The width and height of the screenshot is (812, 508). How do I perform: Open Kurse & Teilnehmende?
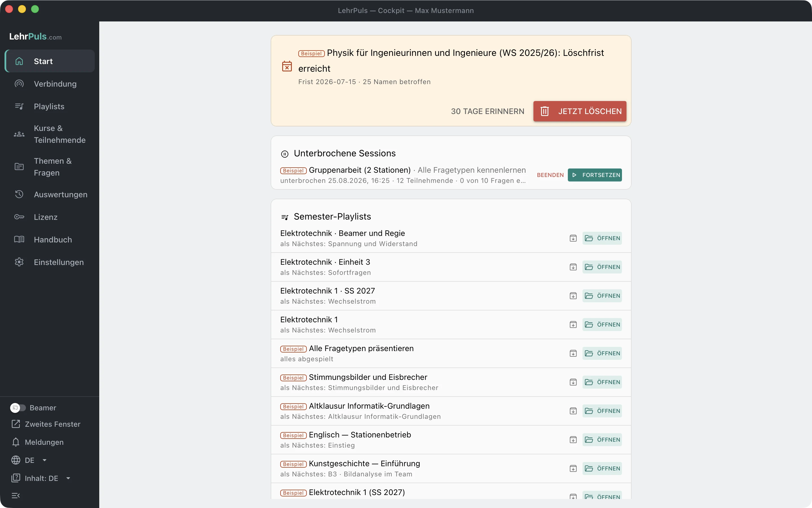pos(50,134)
